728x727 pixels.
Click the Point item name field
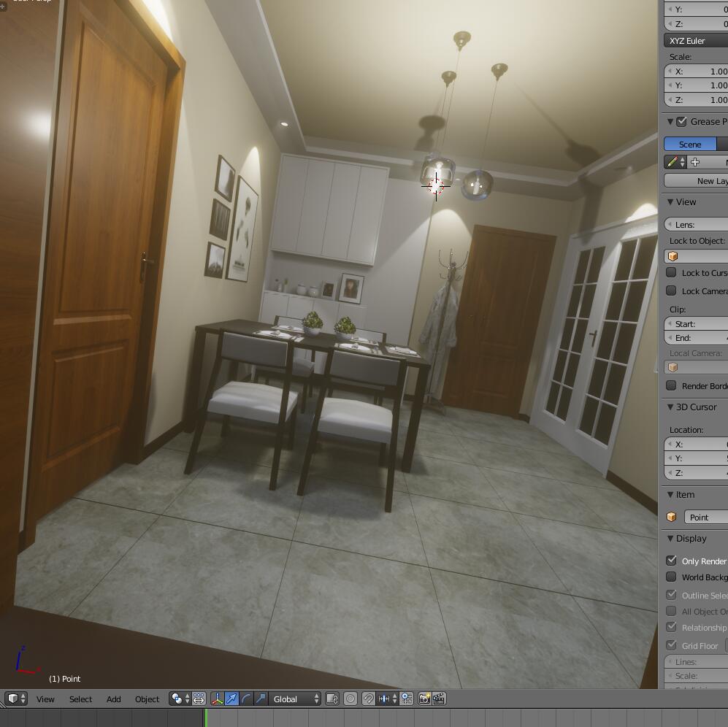click(x=706, y=517)
